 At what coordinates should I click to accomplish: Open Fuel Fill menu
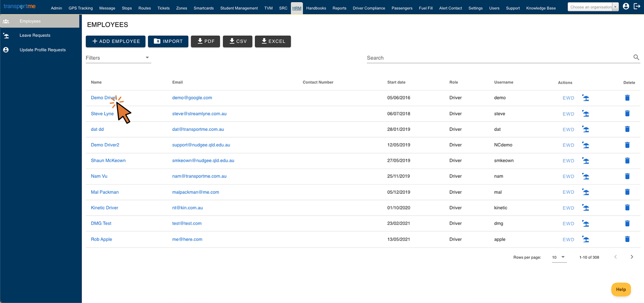coord(425,8)
